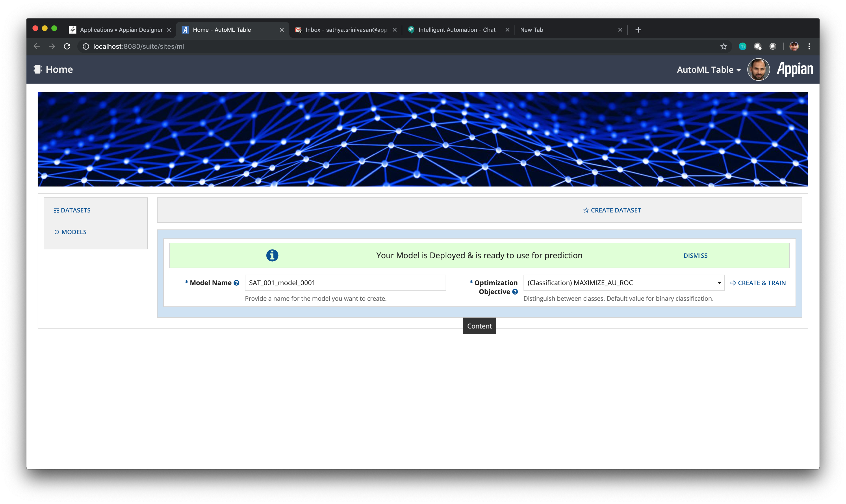Viewport: 846px width, 504px height.
Task: Click the Home page icon in header
Action: [x=37, y=69]
